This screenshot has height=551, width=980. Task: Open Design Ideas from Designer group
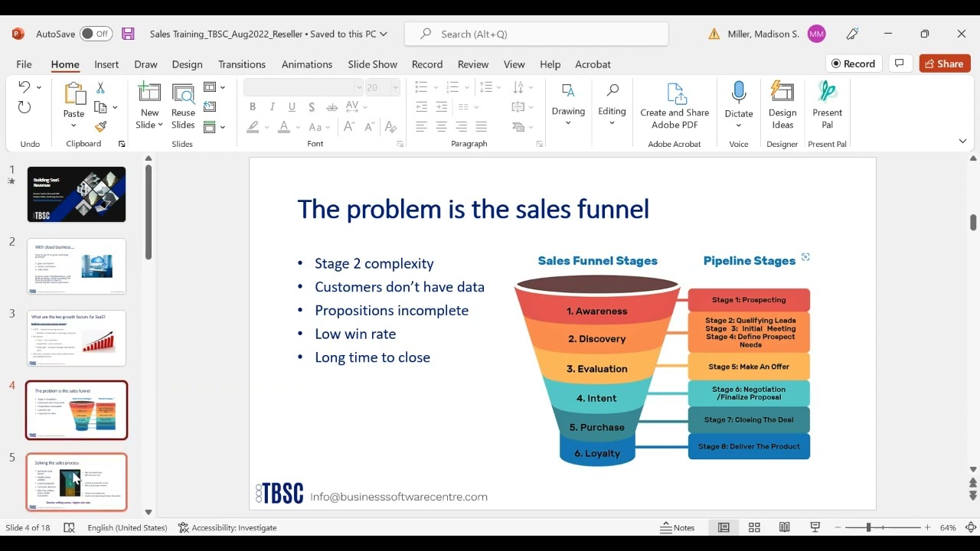click(x=782, y=106)
